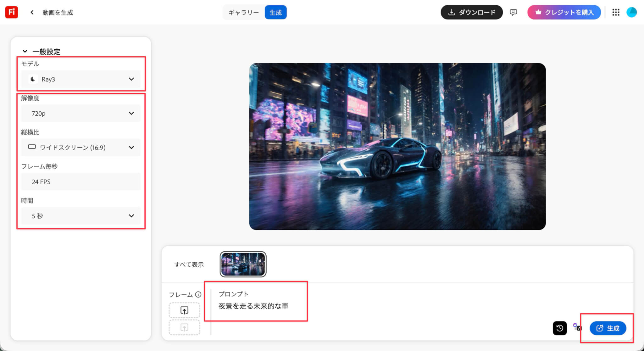Open the 解像度 720p dropdown
Image resolution: width=644 pixels, height=351 pixels.
81,113
